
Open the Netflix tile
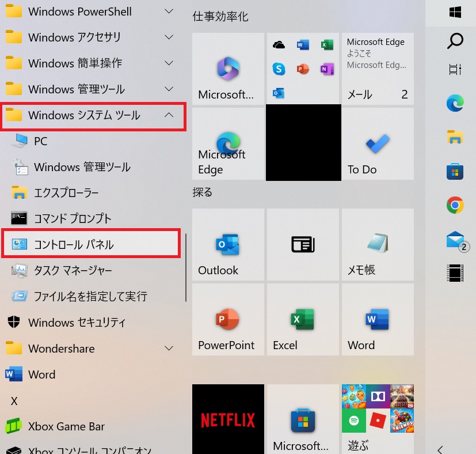tap(228, 419)
